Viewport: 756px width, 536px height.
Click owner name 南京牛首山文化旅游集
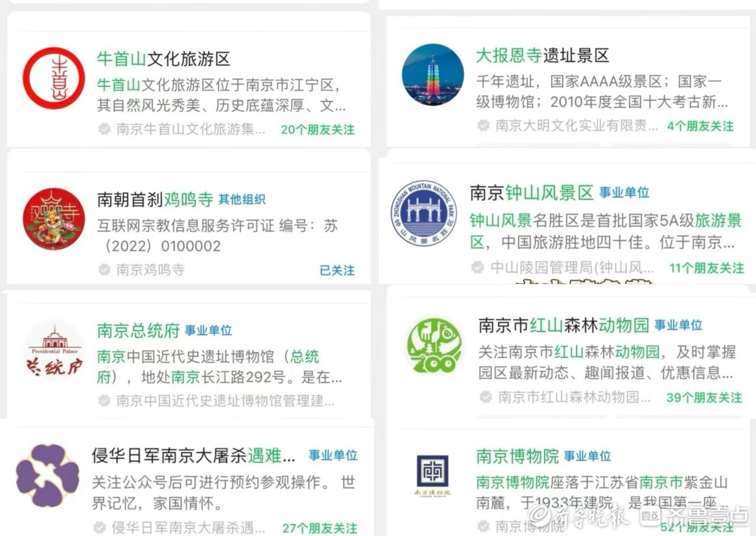(x=191, y=129)
